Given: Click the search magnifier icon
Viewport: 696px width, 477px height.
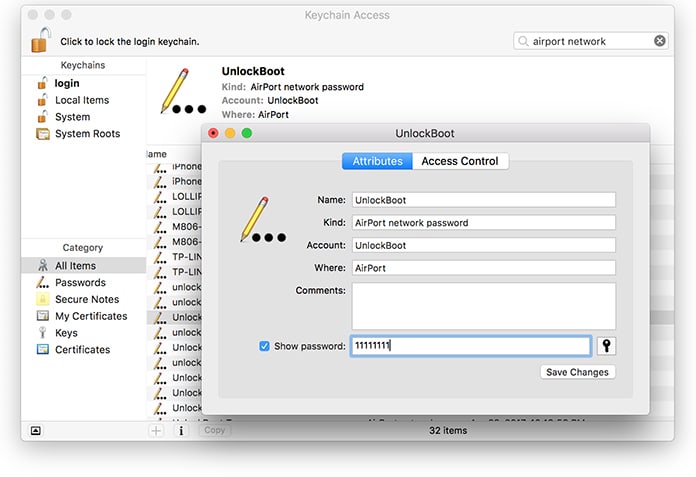Looking at the screenshot, I should coord(523,41).
